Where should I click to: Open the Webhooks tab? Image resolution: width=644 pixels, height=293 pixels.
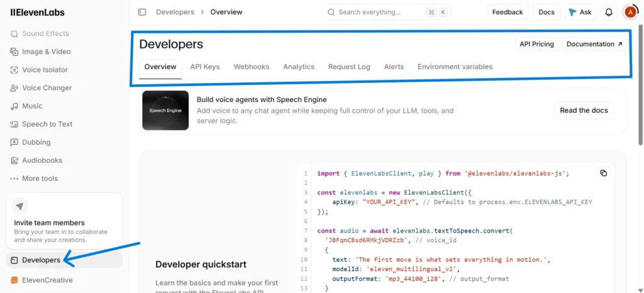252,67
